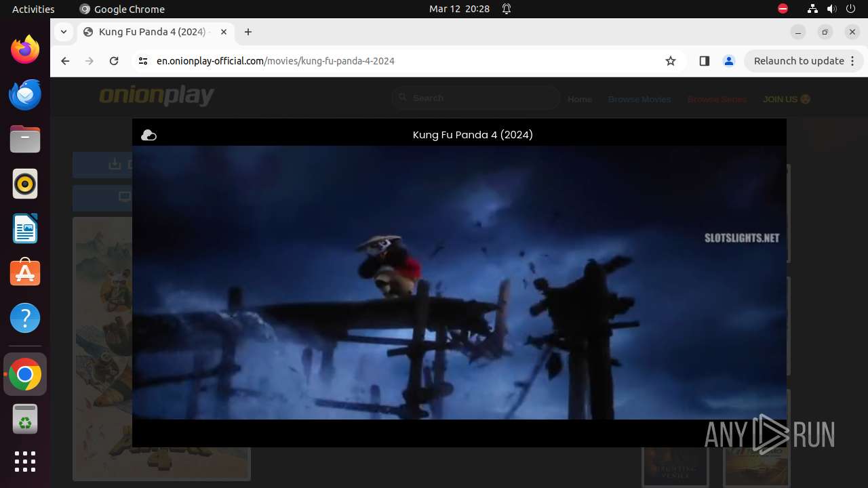Click the onionplay logo
The image size is (868, 488).
157,96
